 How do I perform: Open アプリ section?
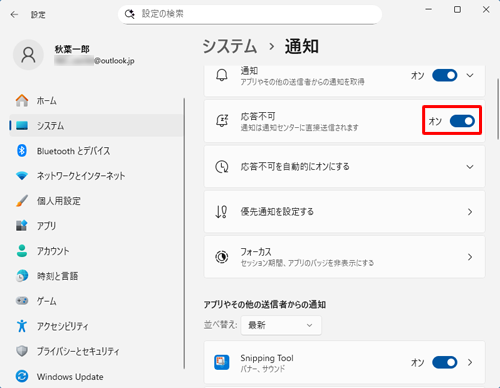[x=96, y=226]
